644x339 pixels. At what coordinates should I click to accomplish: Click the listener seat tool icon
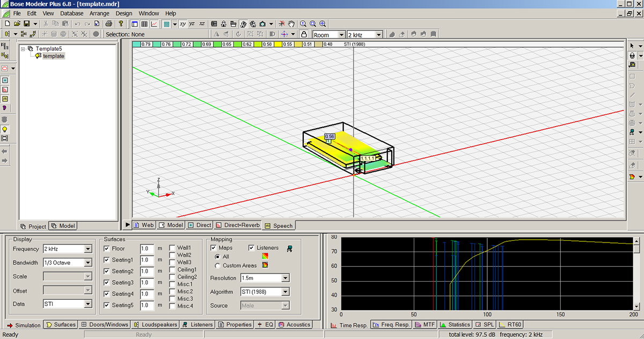pyautogui.click(x=632, y=132)
